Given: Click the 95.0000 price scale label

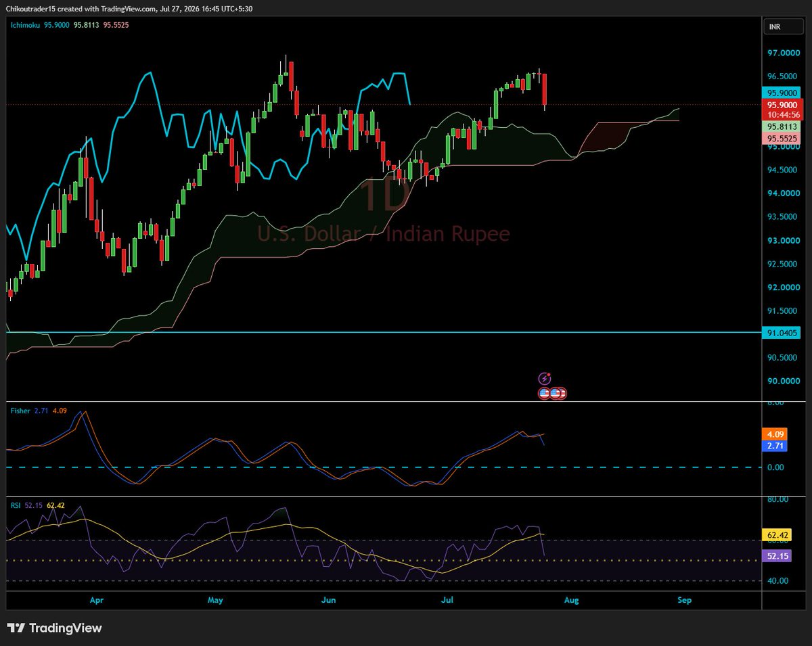Looking at the screenshot, I should point(782,147).
